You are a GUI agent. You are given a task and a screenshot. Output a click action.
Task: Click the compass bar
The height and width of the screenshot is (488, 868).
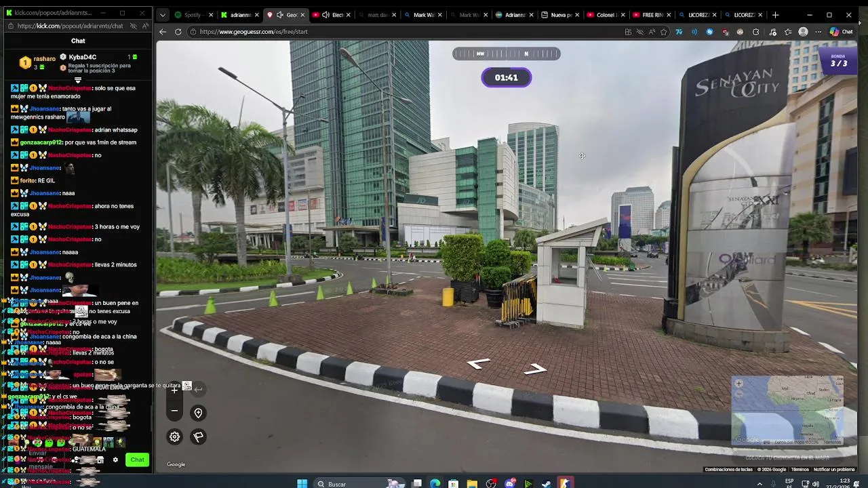[507, 54]
